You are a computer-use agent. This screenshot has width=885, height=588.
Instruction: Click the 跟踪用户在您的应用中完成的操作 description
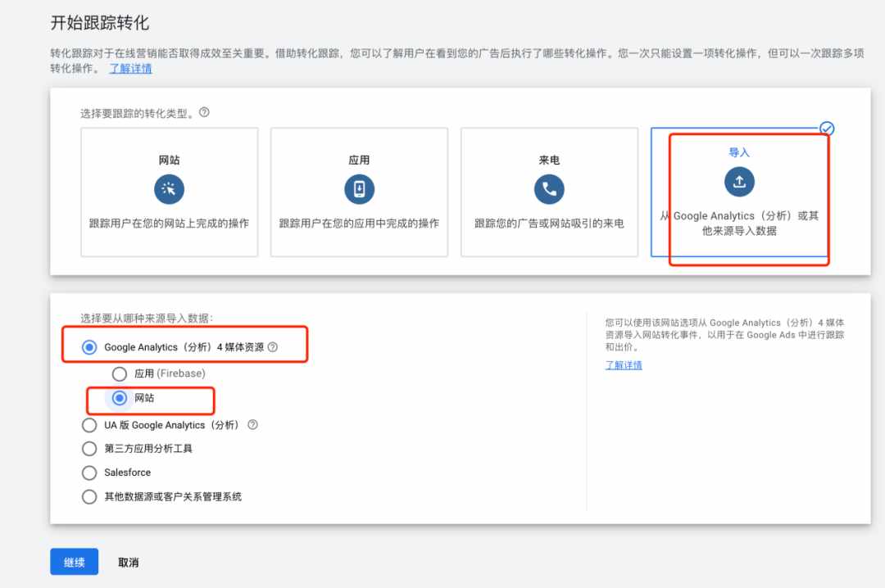[x=359, y=224]
